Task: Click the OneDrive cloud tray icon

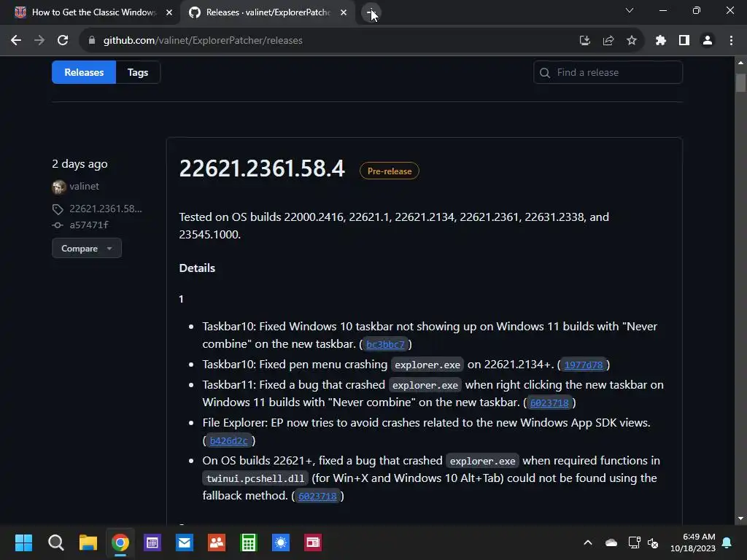Action: tap(611, 542)
